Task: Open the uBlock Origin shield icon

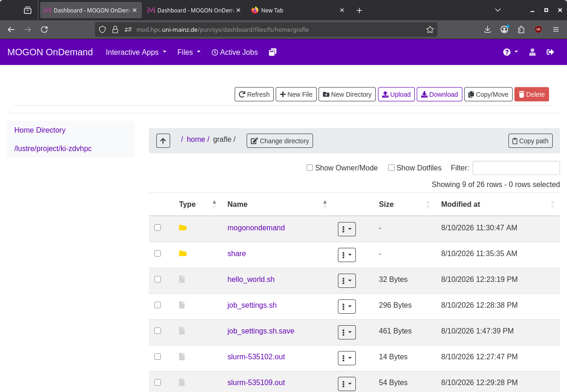Action: (x=538, y=29)
